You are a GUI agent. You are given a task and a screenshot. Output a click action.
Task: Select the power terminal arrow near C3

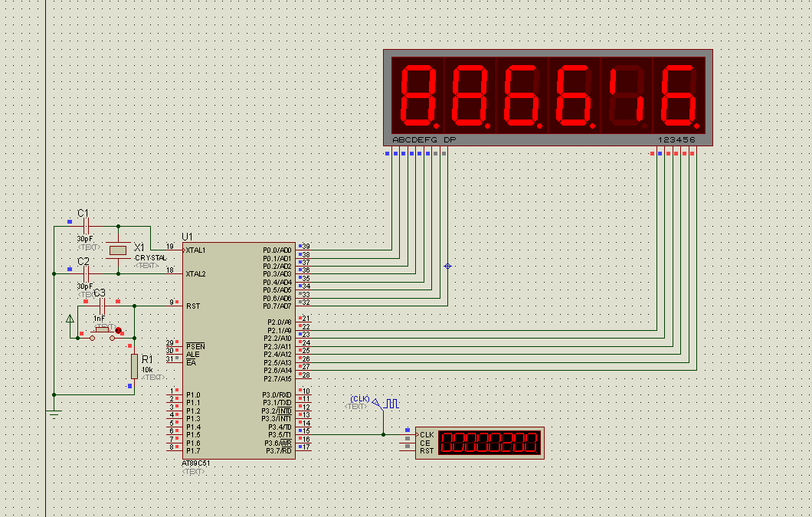coord(70,319)
